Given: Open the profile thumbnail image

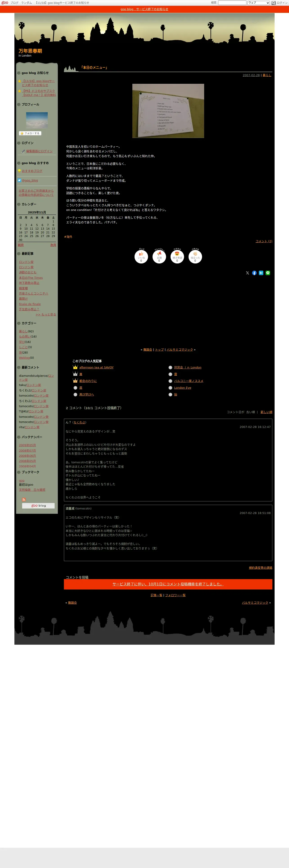Looking at the screenshot, I should coord(37,120).
